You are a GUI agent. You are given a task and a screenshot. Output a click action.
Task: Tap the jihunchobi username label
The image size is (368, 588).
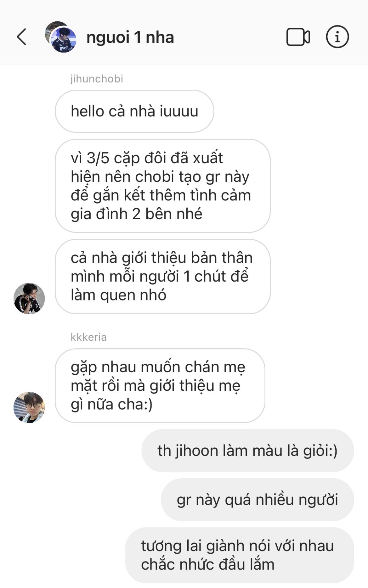pyautogui.click(x=97, y=79)
